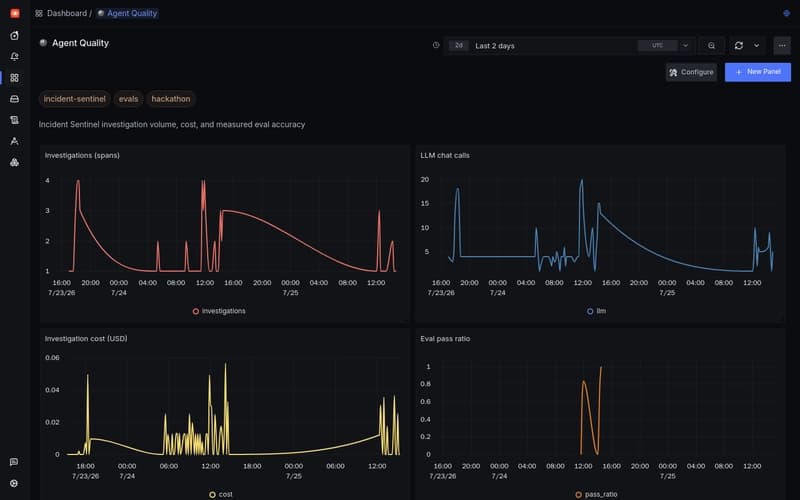The image size is (800, 500).
Task: Open the chat support icon at sidebar bottom
Action: tap(14, 462)
